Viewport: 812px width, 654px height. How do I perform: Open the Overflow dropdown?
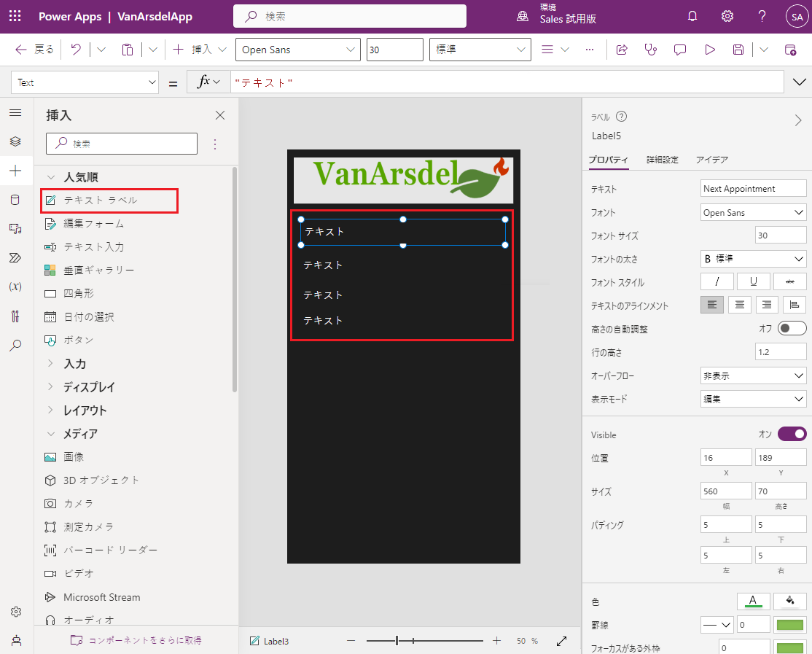click(754, 375)
